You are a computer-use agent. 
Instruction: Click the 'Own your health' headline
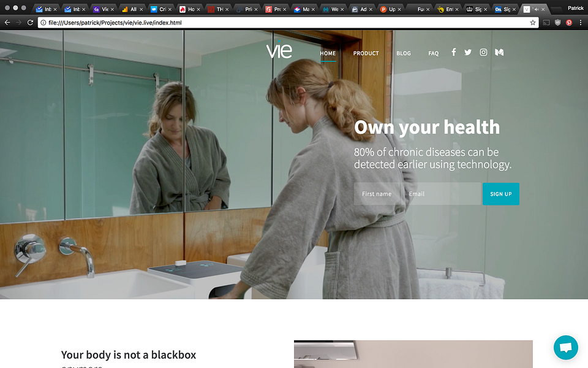pyautogui.click(x=427, y=128)
